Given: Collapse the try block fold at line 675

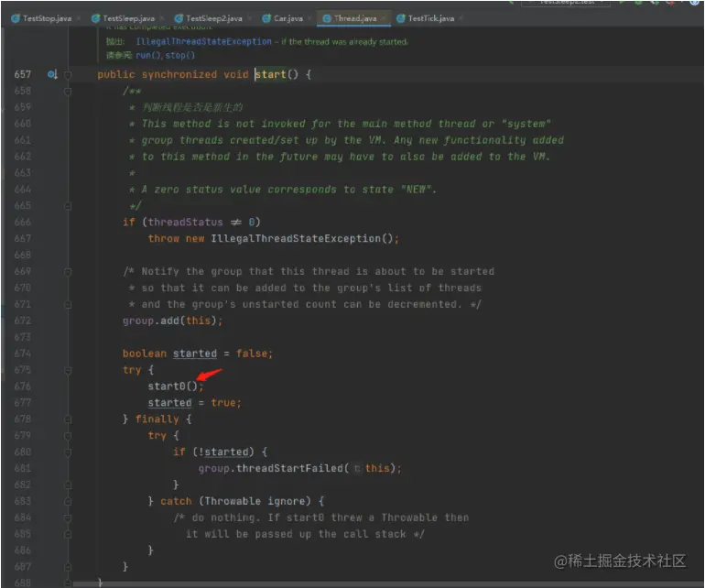Looking at the screenshot, I should (68, 370).
